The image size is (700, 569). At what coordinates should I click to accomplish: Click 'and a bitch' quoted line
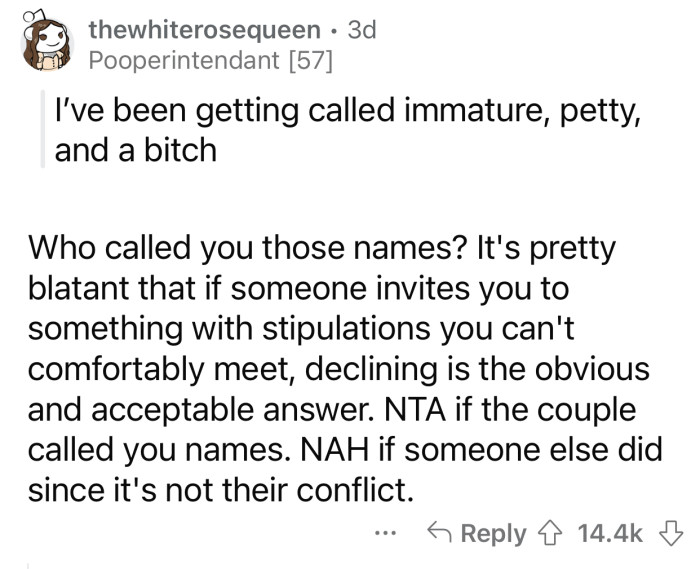tap(136, 151)
